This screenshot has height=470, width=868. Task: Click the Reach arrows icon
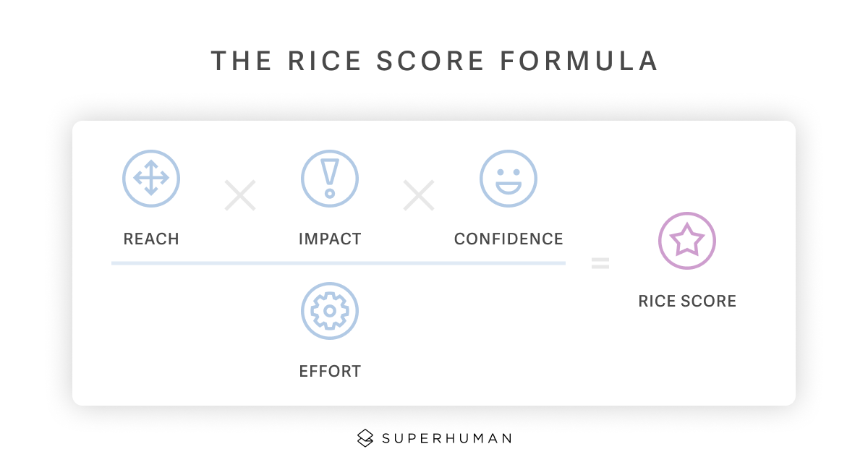coord(151,179)
